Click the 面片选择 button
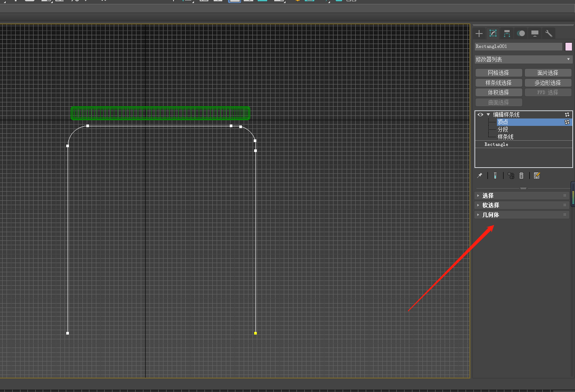The height and width of the screenshot is (392, 575). pyautogui.click(x=548, y=73)
